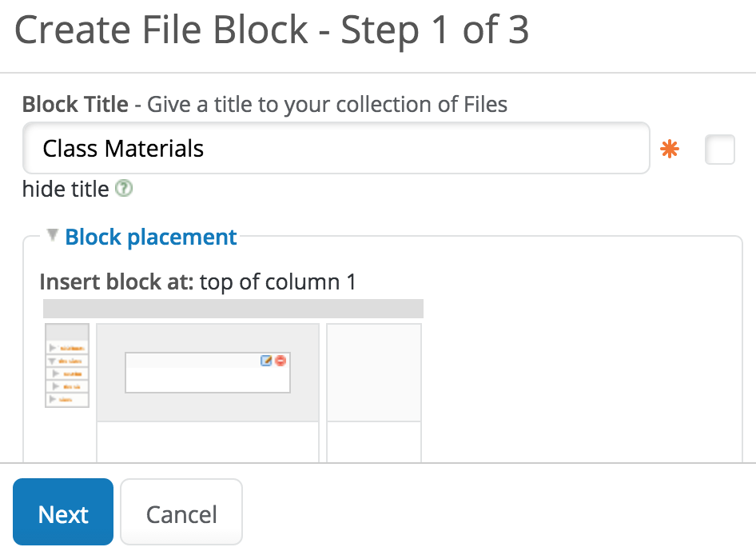Click the orange required-field asterisk
This screenshot has height=555, width=756.
(670, 149)
